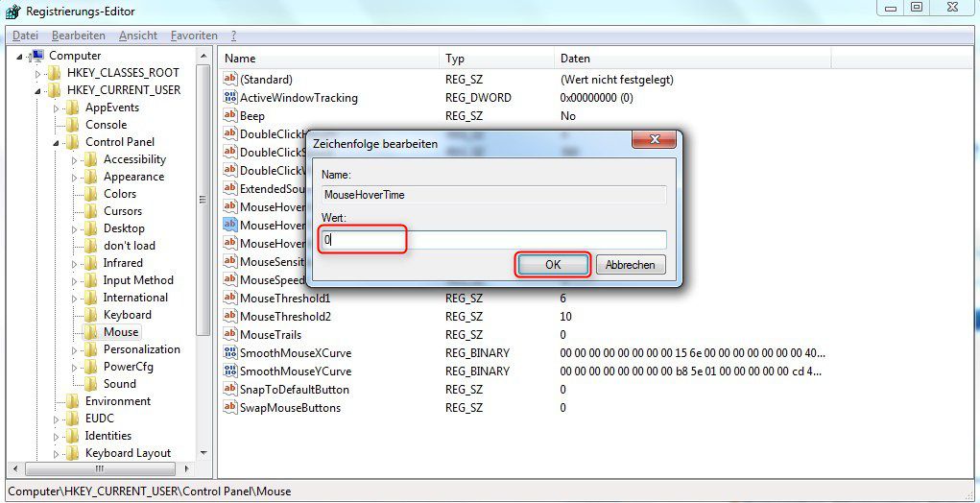Click the horizontal scrollbar right arrow
This screenshot has height=503, width=980.
point(186,468)
